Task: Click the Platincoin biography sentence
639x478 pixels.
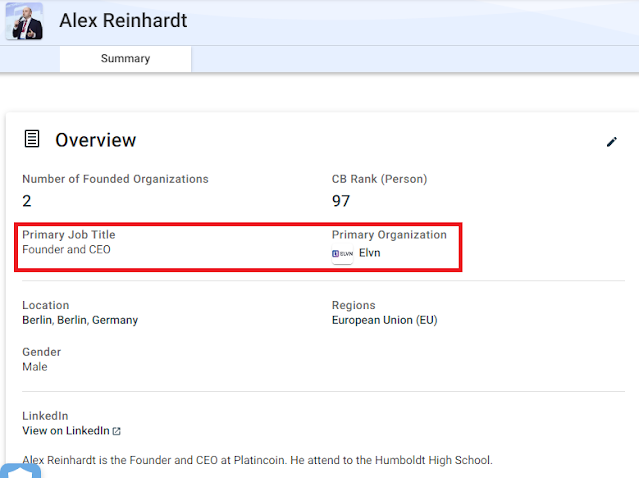Action: (257, 460)
